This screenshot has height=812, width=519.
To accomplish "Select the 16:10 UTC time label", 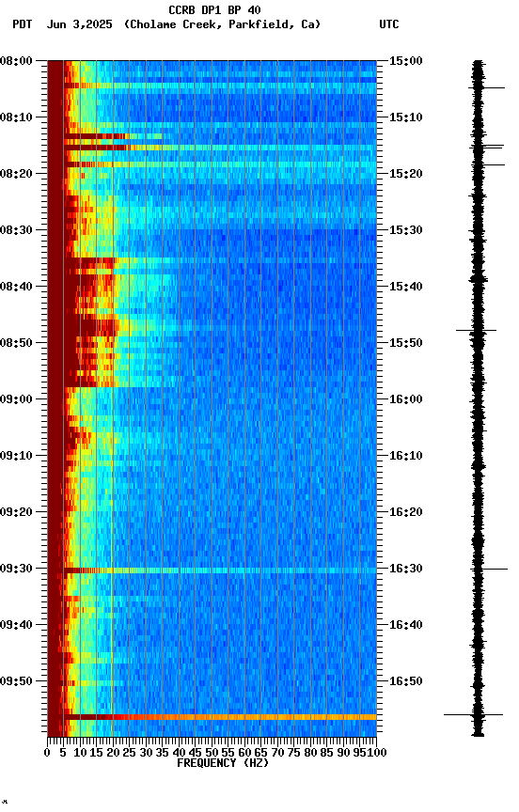I will pyautogui.click(x=405, y=456).
